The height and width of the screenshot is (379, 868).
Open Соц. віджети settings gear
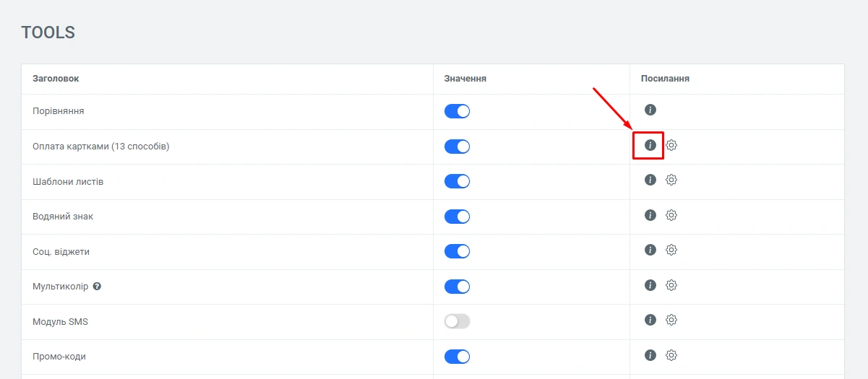(671, 250)
